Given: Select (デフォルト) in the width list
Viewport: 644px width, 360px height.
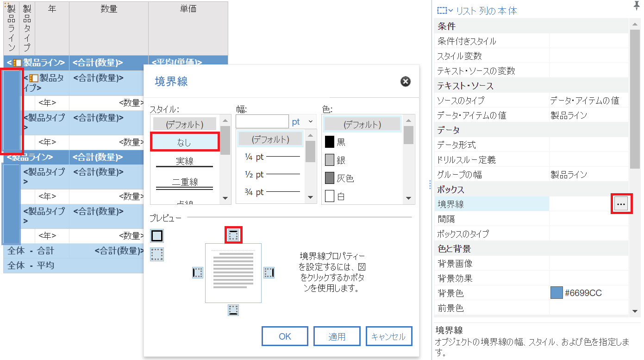Looking at the screenshot, I should click(x=270, y=139).
